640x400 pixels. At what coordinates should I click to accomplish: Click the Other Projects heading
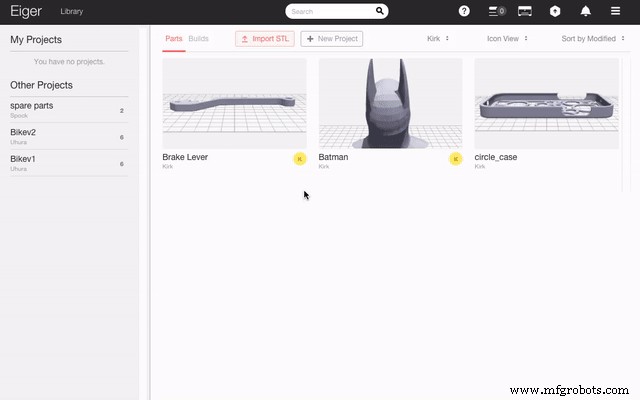coord(41,85)
